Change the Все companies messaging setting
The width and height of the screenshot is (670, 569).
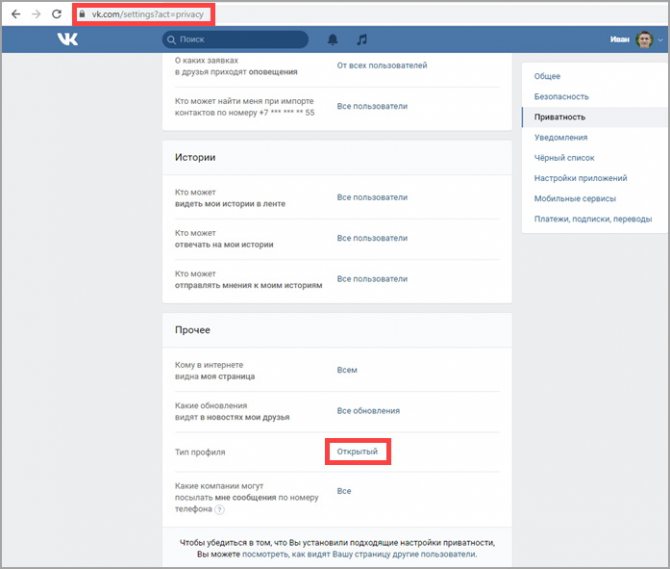pyautogui.click(x=344, y=491)
